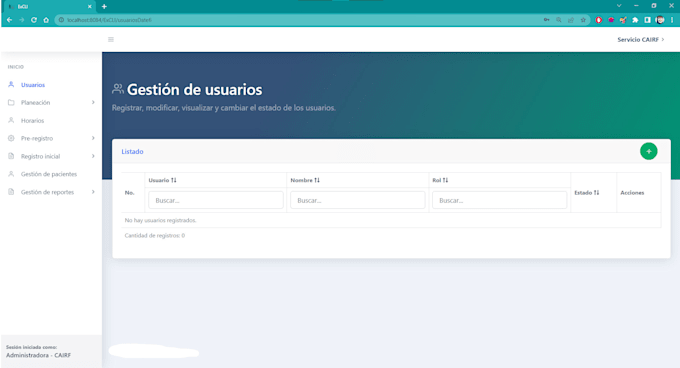Reload the page
Screen dimensions: 680x368
(34, 20)
